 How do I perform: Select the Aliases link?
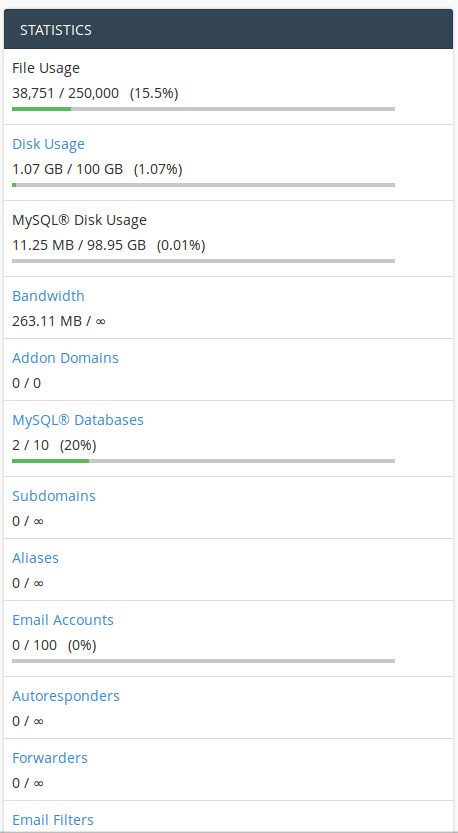tap(36, 558)
